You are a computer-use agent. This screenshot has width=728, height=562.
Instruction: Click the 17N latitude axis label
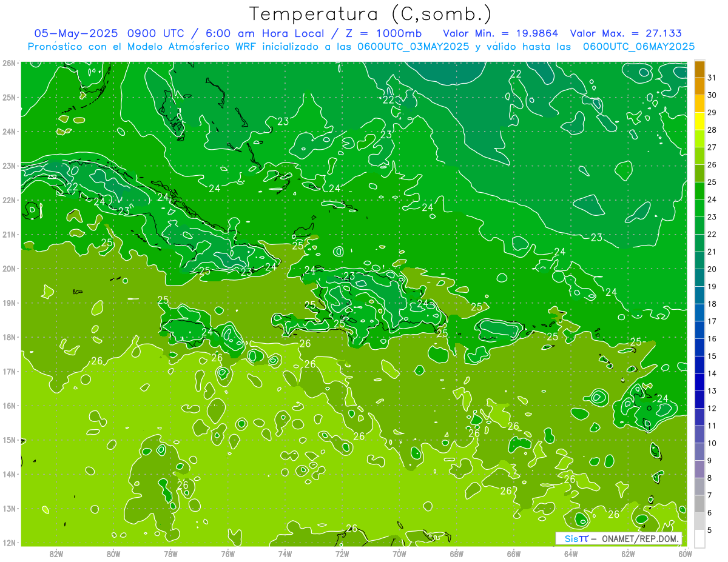9,372
